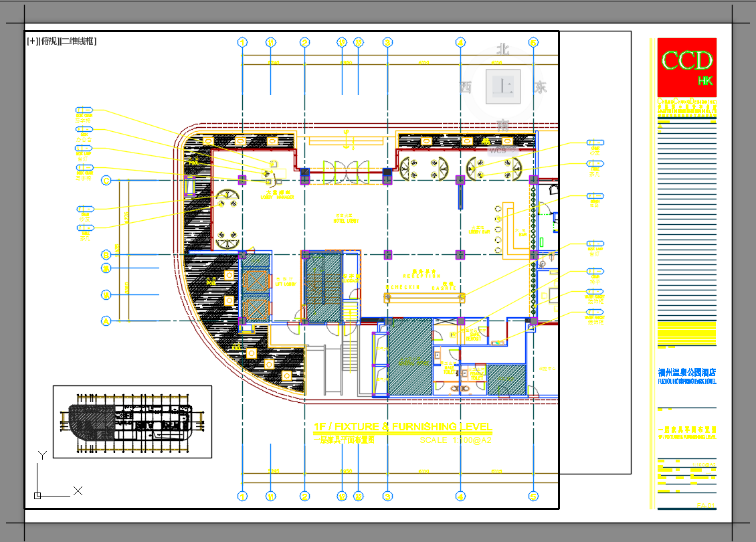Select the SAFE DEPOSIT room label
The image size is (756, 542).
474,337
